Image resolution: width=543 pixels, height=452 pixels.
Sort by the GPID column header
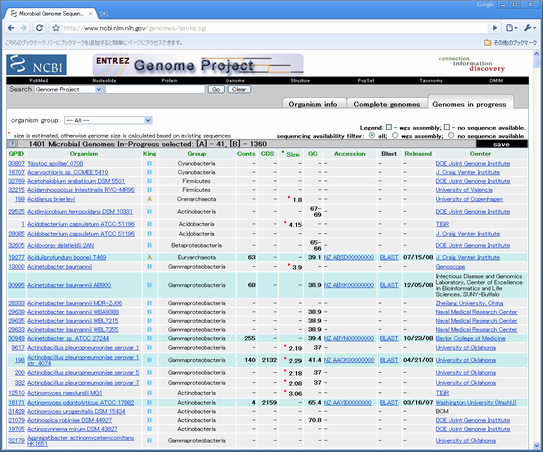point(16,154)
